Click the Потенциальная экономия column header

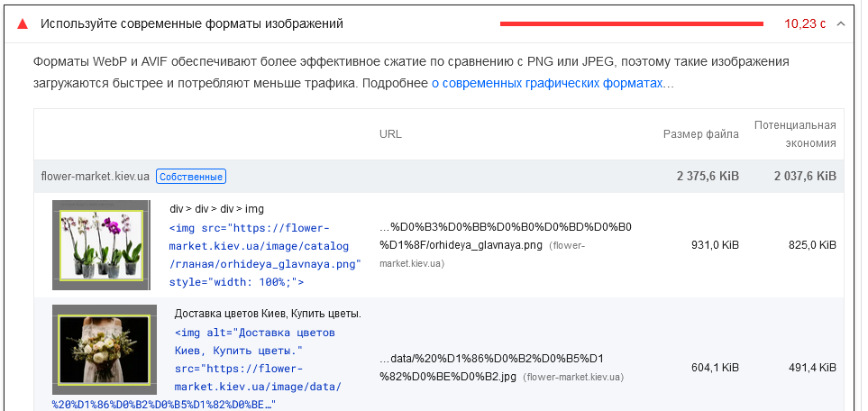point(795,133)
